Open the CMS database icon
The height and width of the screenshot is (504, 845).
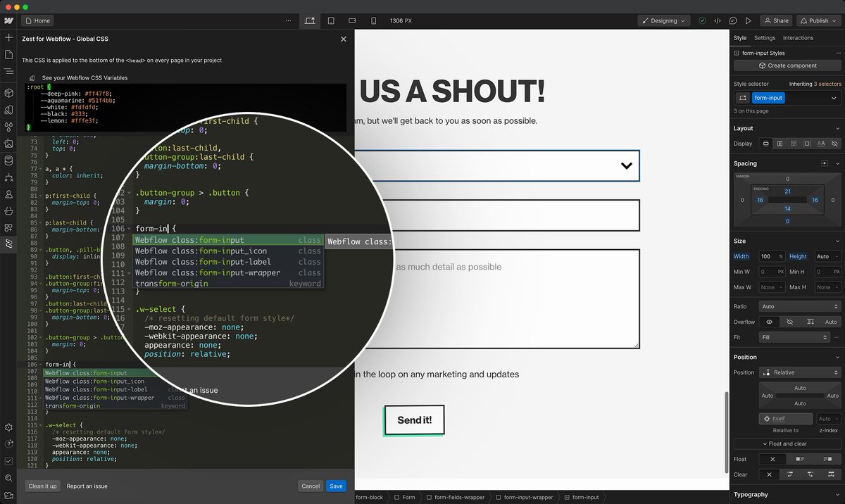pyautogui.click(x=8, y=160)
